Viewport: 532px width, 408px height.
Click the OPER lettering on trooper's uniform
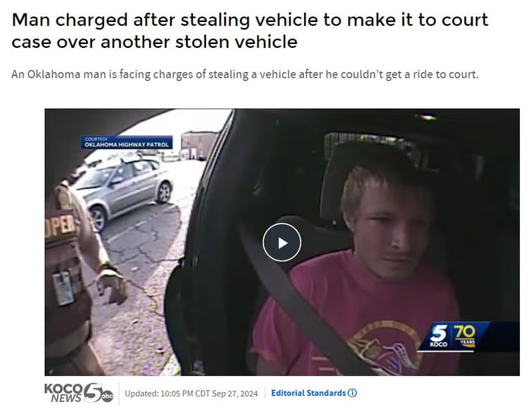point(60,226)
